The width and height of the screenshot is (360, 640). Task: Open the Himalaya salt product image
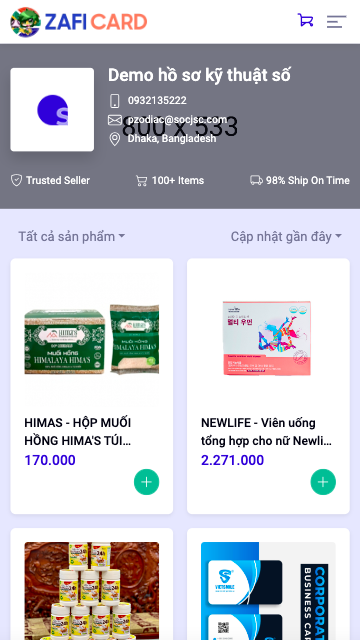click(92, 340)
